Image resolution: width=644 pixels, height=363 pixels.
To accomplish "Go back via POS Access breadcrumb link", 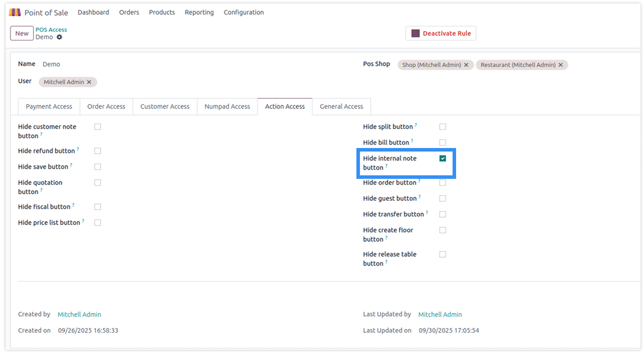I will (x=51, y=30).
